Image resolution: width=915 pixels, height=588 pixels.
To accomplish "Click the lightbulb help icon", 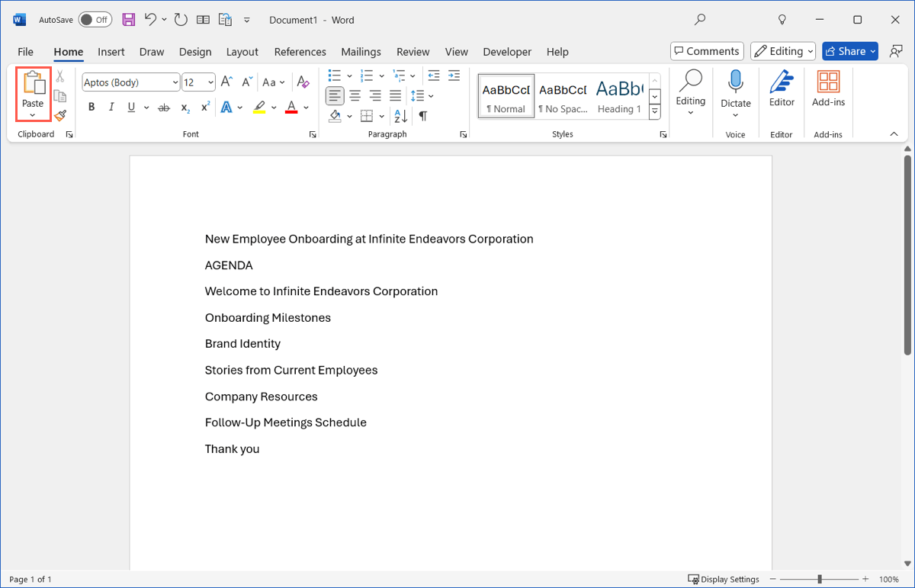I will point(782,20).
